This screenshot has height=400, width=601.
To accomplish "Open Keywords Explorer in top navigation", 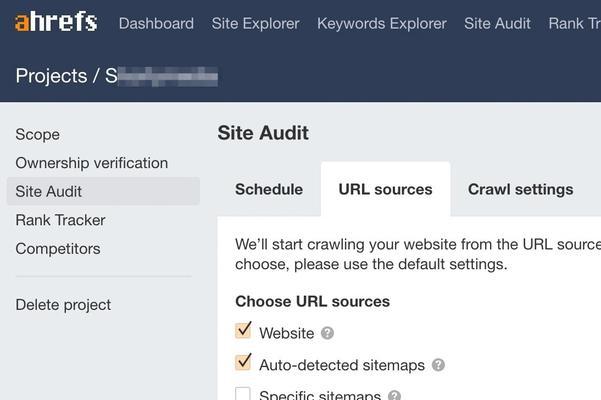I will tap(382, 23).
